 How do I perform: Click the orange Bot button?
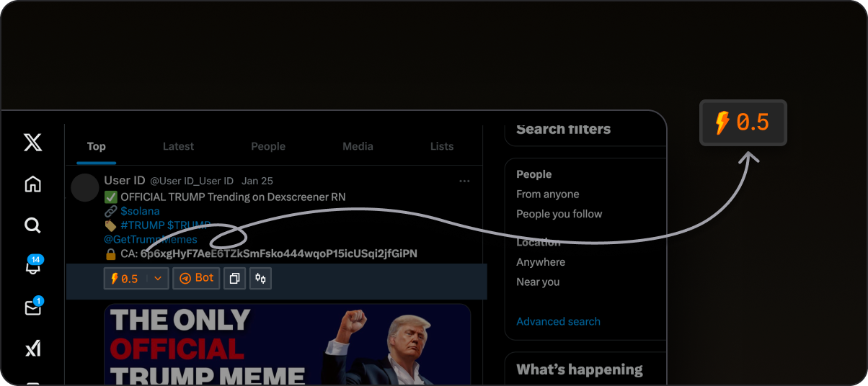coord(196,278)
